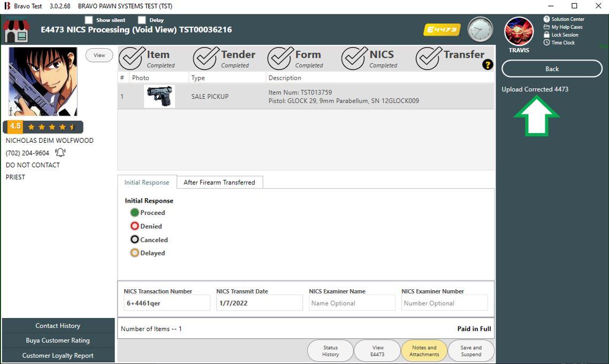Click the Item Completed checkmark step
This screenshot has height=364, width=609.
[147, 58]
